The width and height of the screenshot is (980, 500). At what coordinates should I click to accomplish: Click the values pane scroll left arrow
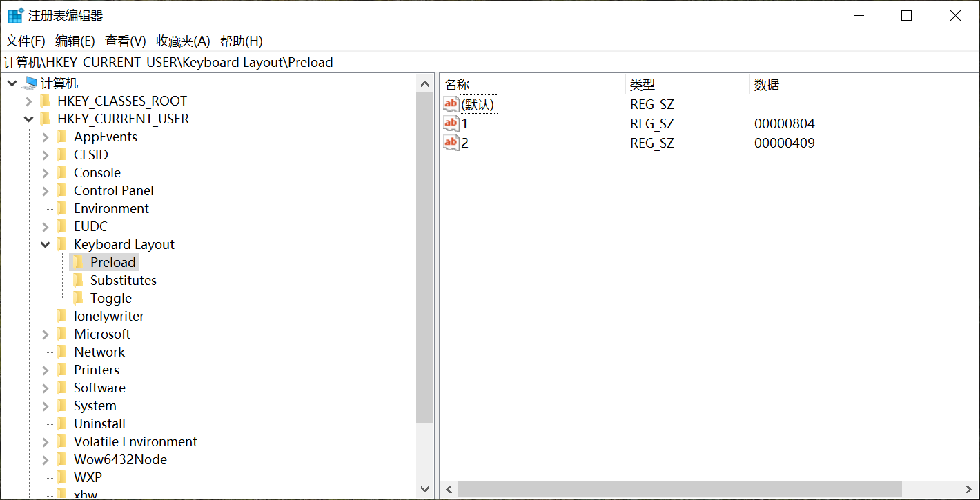[x=449, y=490]
